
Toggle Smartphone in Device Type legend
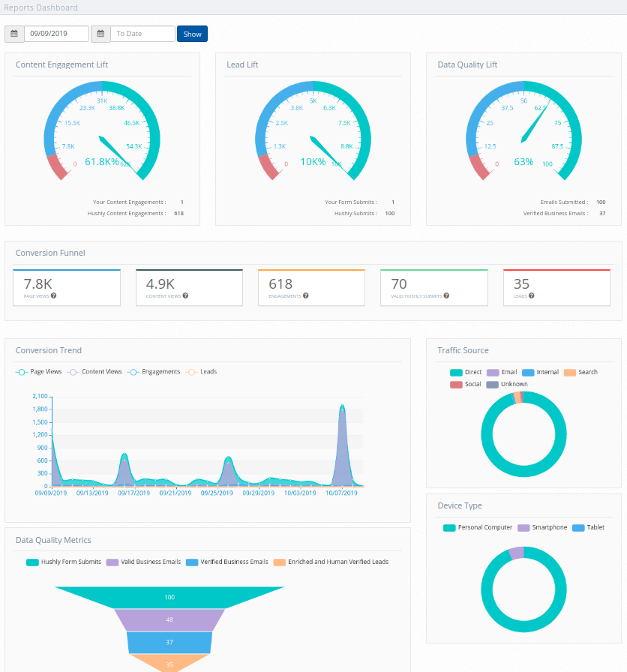(x=542, y=527)
